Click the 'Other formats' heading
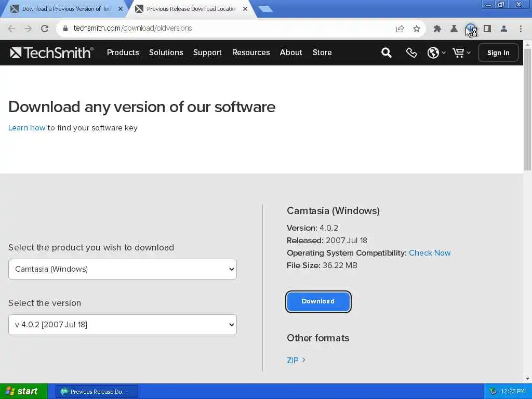This screenshot has width=532, height=399. (x=318, y=338)
